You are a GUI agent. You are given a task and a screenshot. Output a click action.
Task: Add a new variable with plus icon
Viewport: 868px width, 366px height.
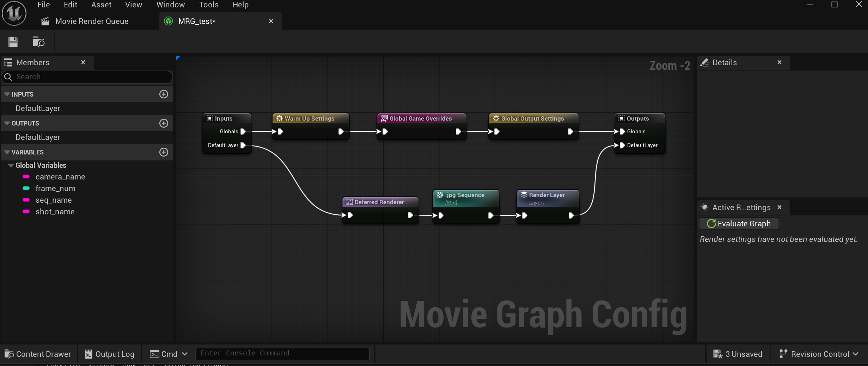point(164,152)
